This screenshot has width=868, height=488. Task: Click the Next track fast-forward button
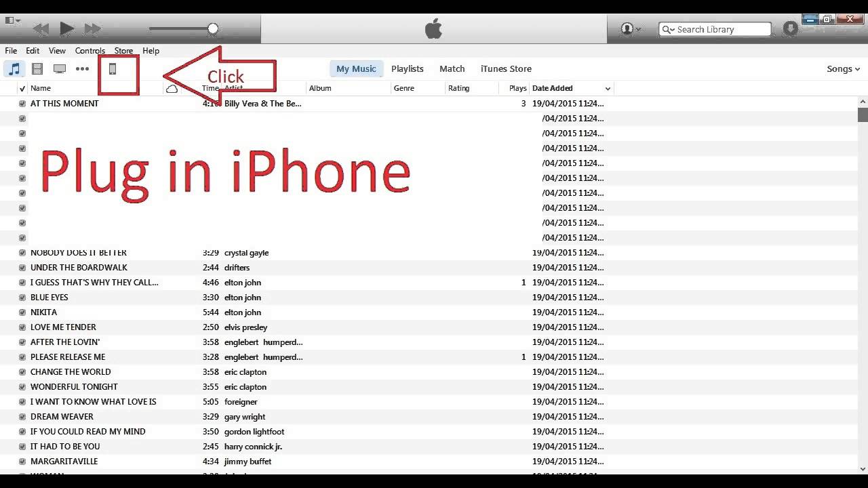92,29
